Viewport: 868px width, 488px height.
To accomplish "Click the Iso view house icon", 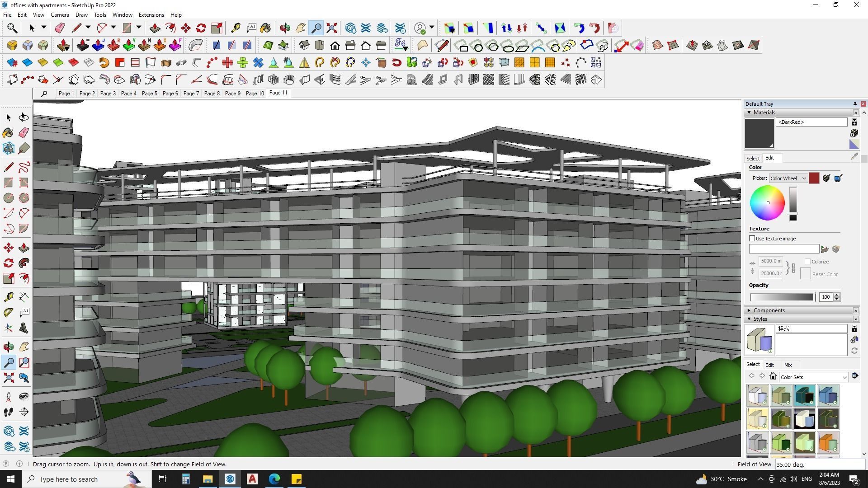I will click(x=304, y=45).
